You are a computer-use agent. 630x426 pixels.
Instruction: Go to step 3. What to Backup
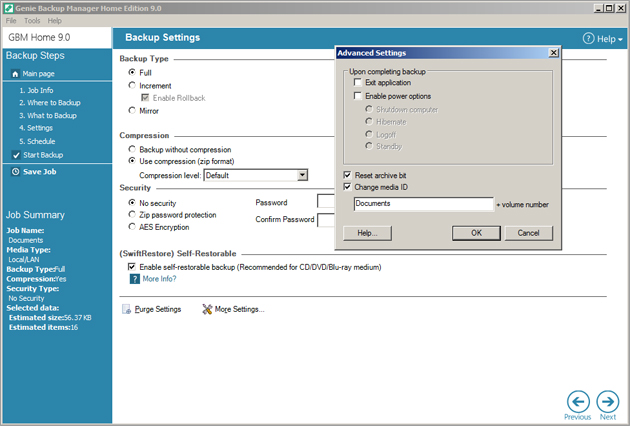click(x=47, y=116)
